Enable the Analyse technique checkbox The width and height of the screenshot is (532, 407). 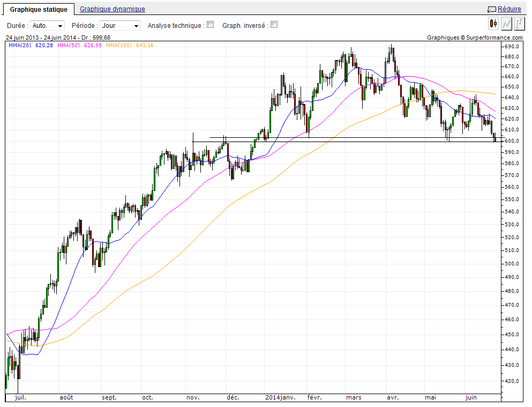(211, 25)
